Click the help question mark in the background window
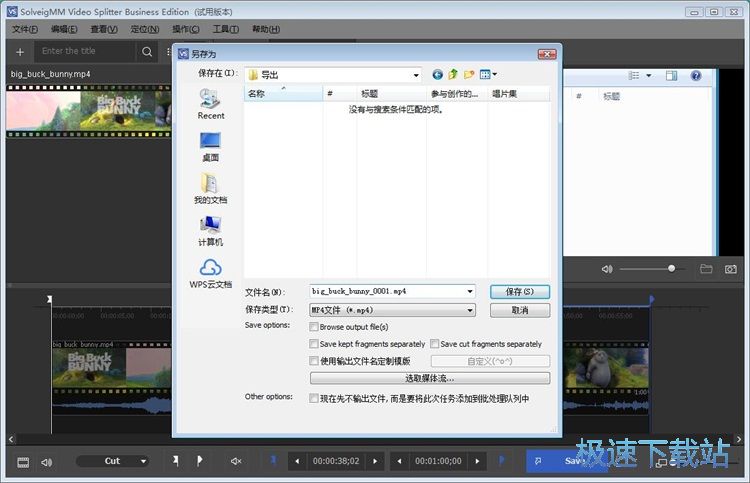Viewport: 750px width, 483px height. [696, 76]
